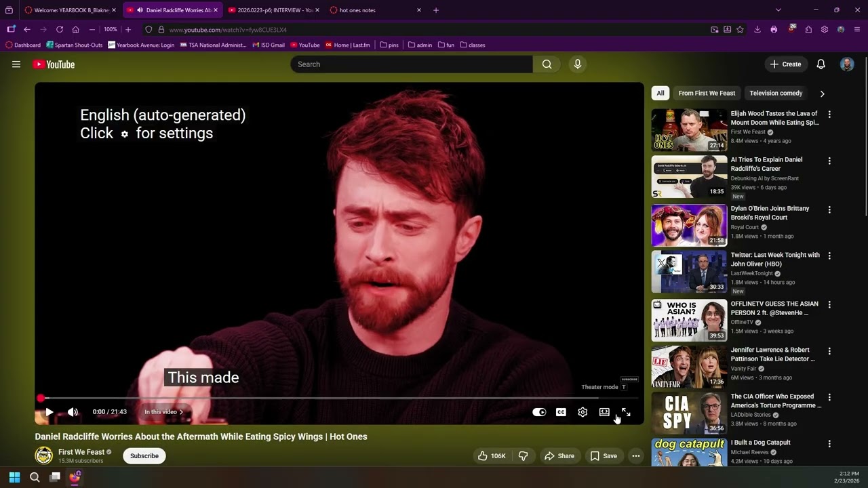Screen dimensions: 868x488
Task: Open the browser downloads arrow
Action: pos(757,30)
